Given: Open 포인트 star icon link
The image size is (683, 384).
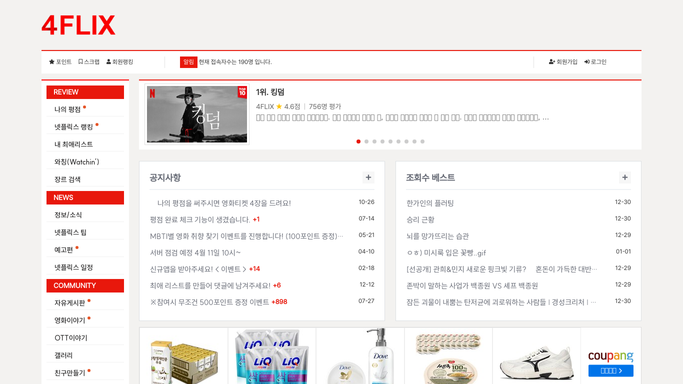Looking at the screenshot, I should [60, 62].
